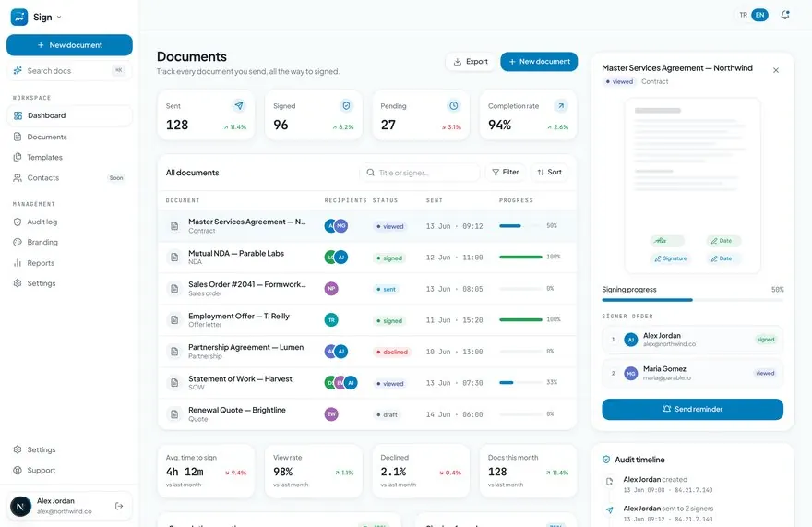The image size is (812, 527).
Task: Click the Renewal Quote document icon
Action: (x=174, y=414)
